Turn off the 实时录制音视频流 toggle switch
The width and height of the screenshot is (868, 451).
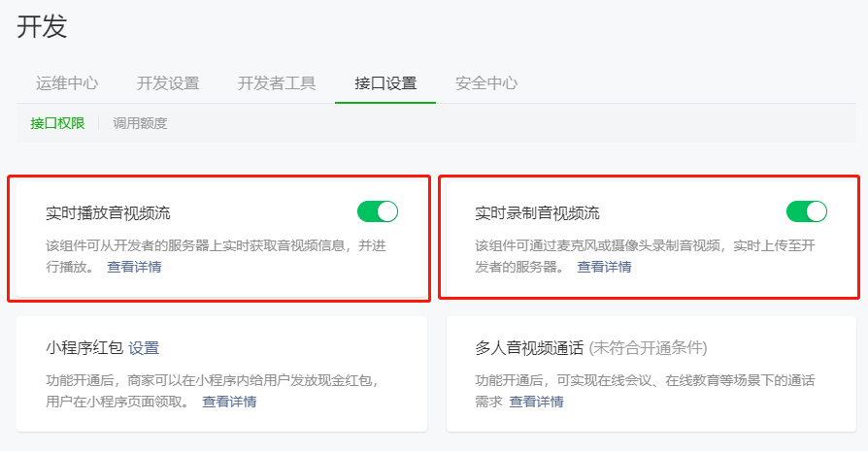[807, 211]
